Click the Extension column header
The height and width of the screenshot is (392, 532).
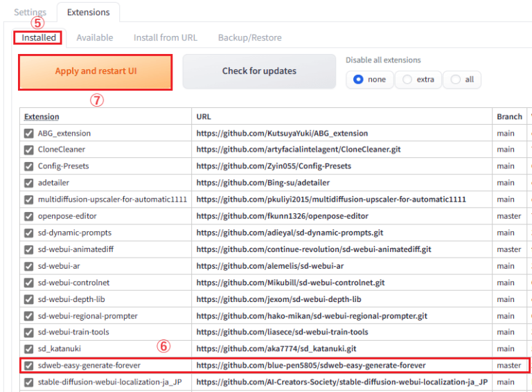42,116
